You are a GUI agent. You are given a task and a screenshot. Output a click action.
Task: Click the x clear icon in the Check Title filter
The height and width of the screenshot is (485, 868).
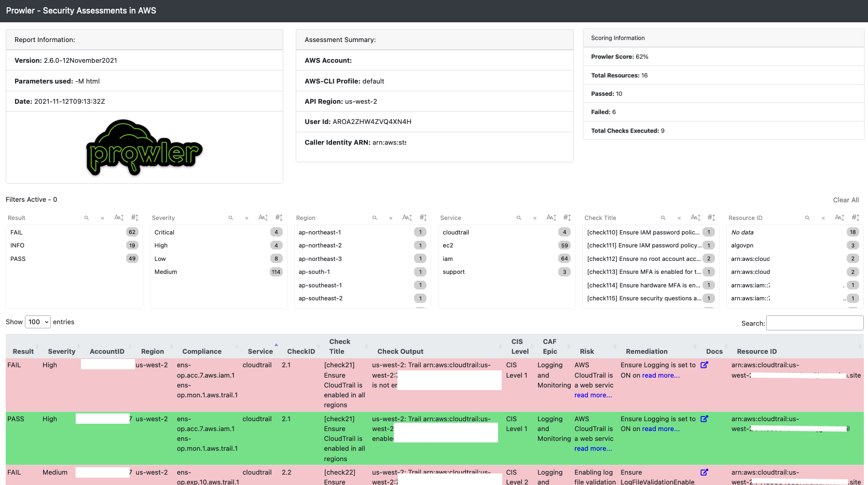tap(679, 218)
